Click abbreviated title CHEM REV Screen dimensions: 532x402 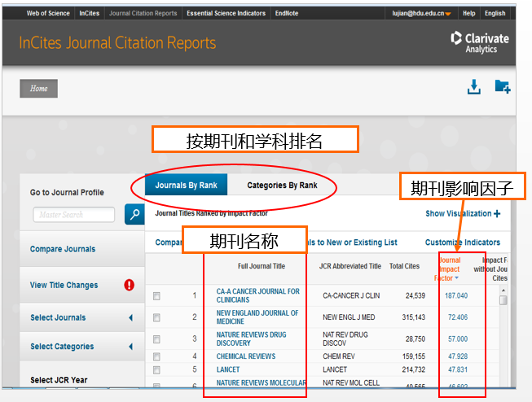point(339,356)
